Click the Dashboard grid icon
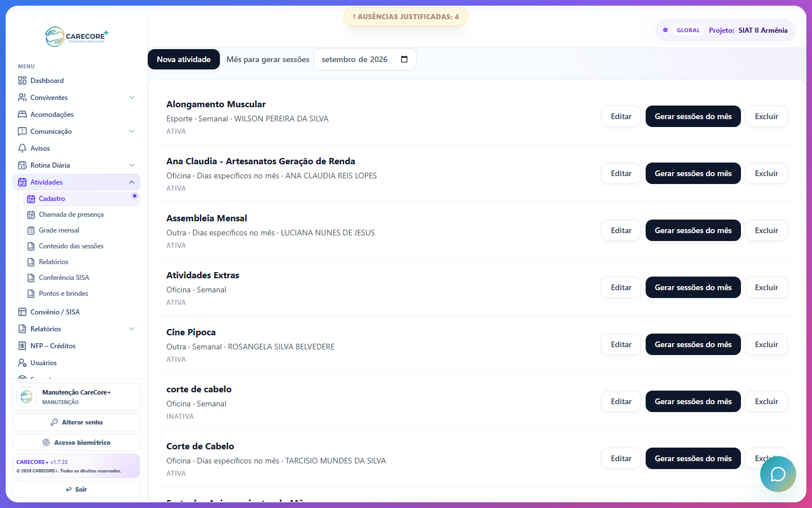 (x=22, y=81)
